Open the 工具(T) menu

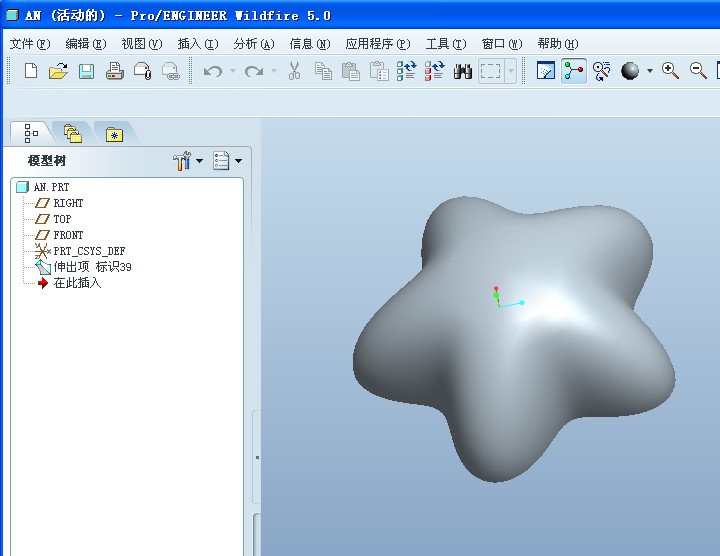click(446, 44)
